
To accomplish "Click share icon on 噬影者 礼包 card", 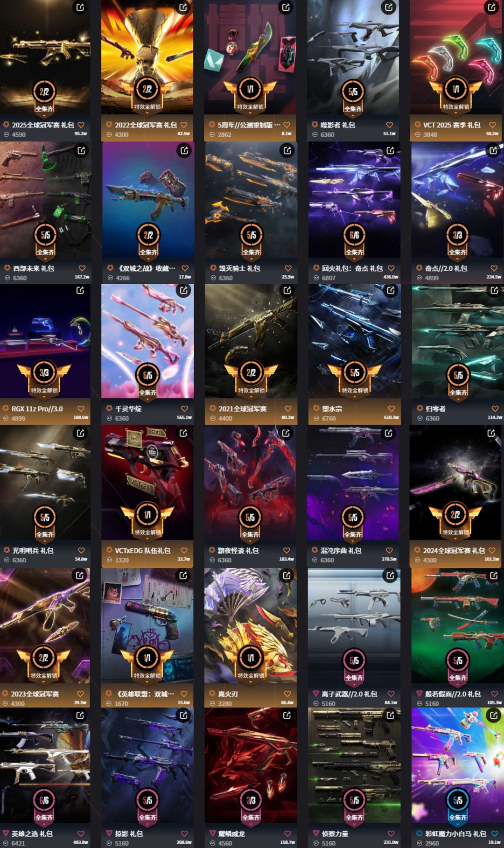I will (388, 7).
